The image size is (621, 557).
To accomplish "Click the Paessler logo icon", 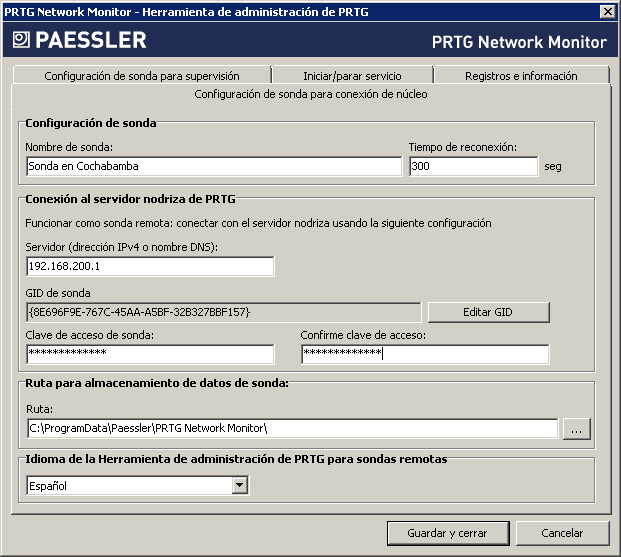I will (21, 40).
